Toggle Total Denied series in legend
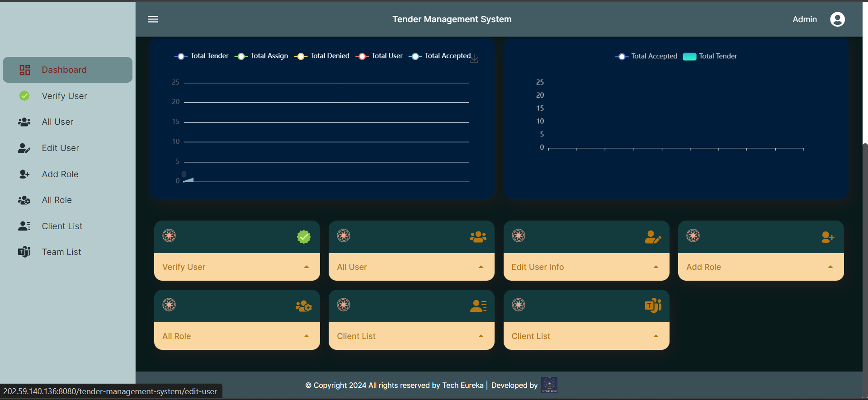868x400 pixels. click(x=322, y=56)
